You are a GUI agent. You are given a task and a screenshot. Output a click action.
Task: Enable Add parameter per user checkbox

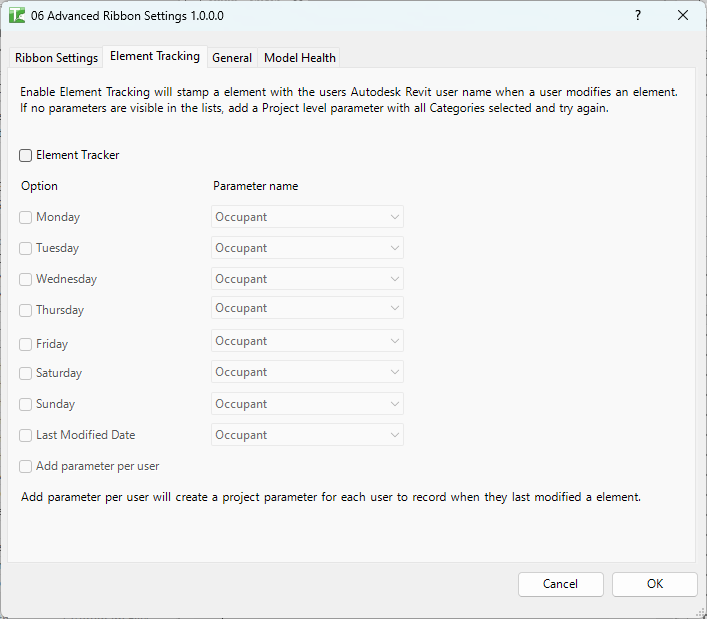(26, 466)
